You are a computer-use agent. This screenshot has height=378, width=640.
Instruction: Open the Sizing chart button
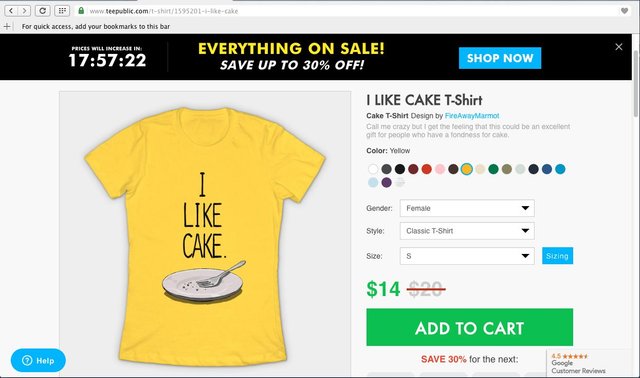point(557,256)
